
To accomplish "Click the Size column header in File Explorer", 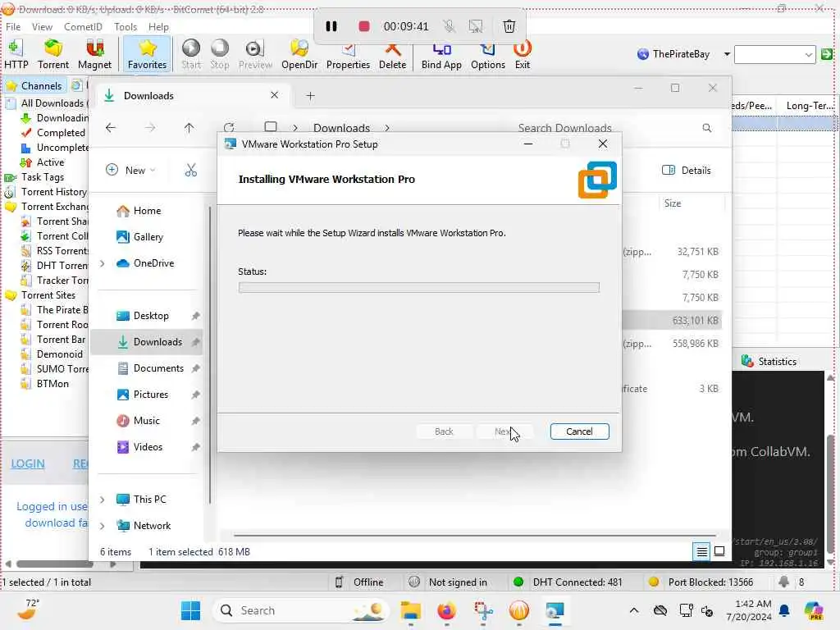I will coord(673,203).
